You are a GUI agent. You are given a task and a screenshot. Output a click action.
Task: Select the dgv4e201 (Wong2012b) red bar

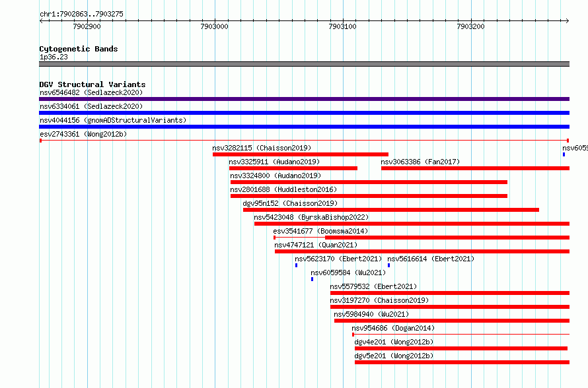tap(461, 348)
